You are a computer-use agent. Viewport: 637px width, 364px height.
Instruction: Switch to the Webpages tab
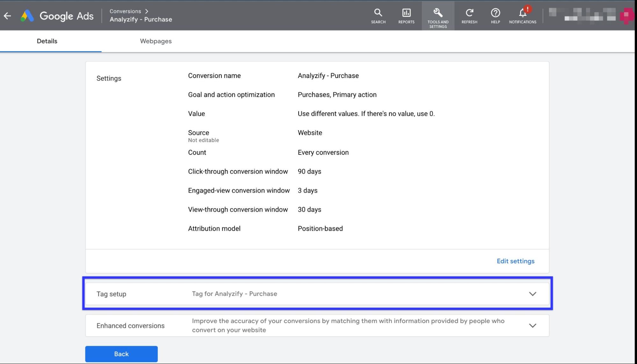pyautogui.click(x=156, y=41)
